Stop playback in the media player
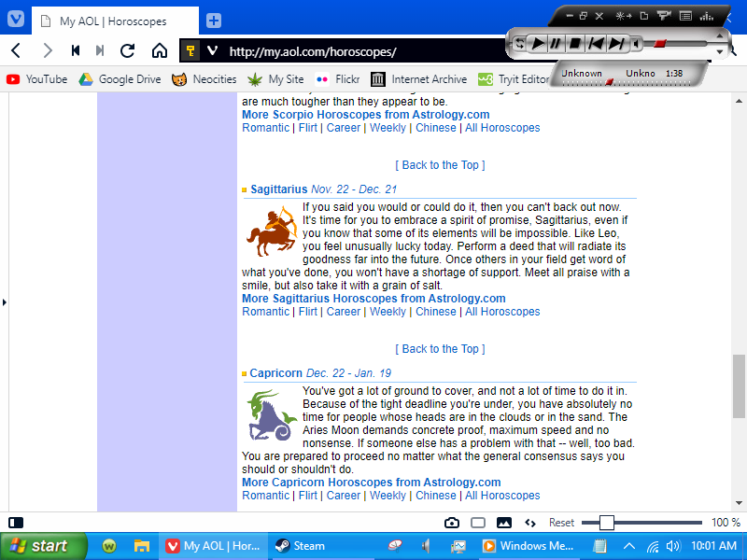The height and width of the screenshot is (560, 747). coord(575,43)
